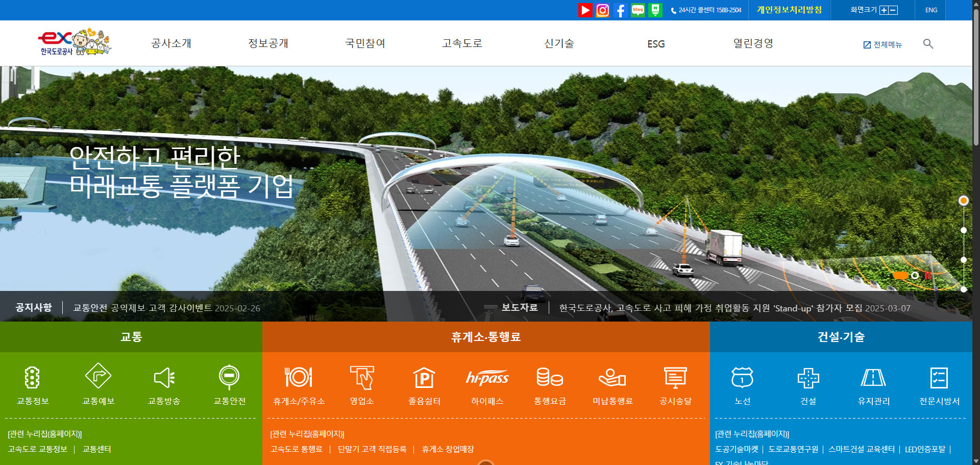Pause the banner slideshow
Screen dimensions: 980x465
(928, 276)
